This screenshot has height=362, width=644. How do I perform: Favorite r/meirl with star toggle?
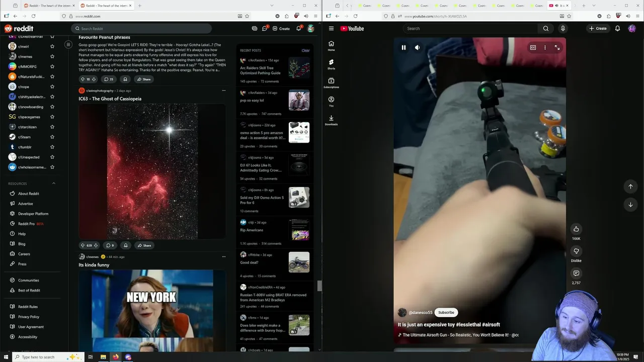coord(52,46)
